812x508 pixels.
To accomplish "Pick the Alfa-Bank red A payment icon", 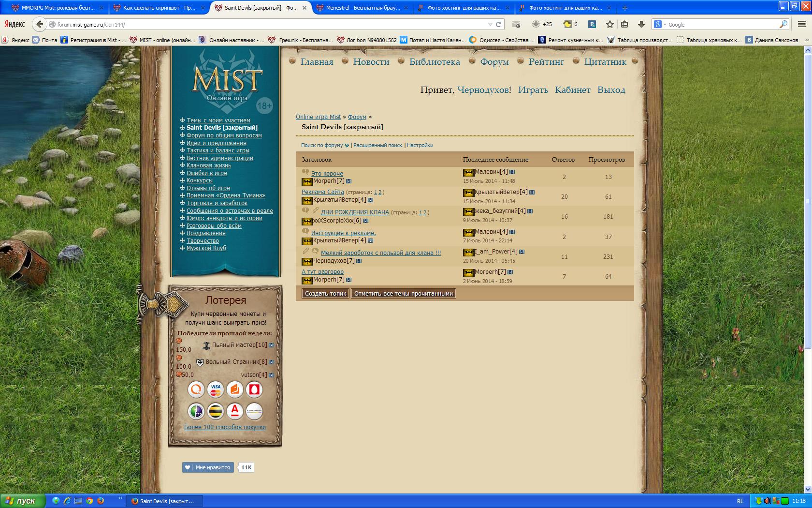I will pos(235,411).
